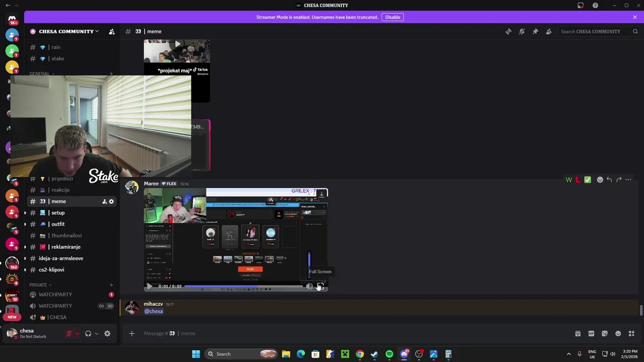Toggle deafen headphones
The width and height of the screenshot is (644, 362).
[x=88, y=333]
